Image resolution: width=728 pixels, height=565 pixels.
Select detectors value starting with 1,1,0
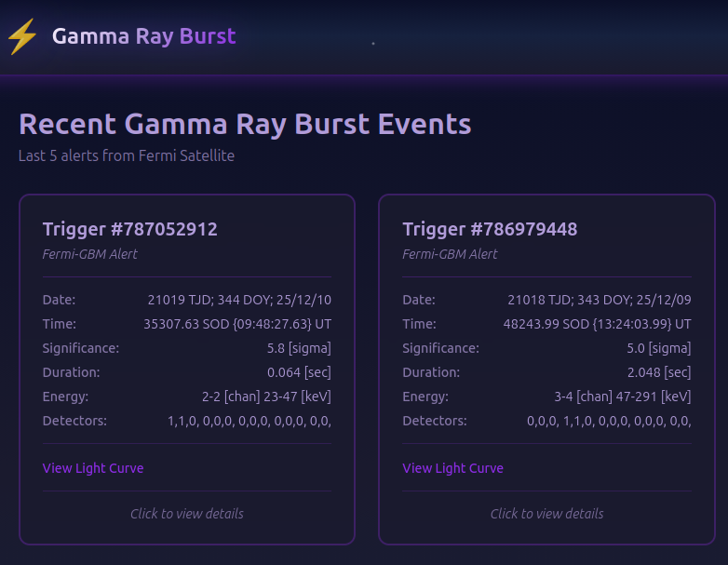click(249, 421)
